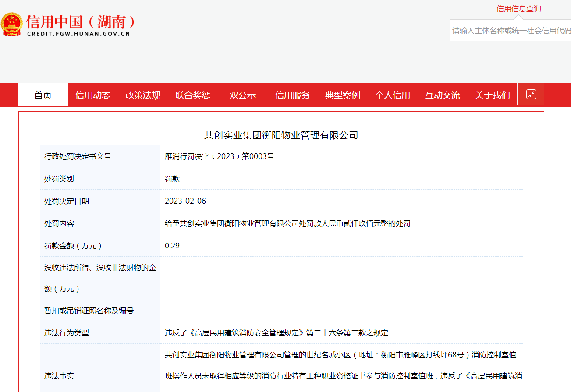Click the collapse icon in navigation bar
The height and width of the screenshot is (392, 571).
[531, 94]
